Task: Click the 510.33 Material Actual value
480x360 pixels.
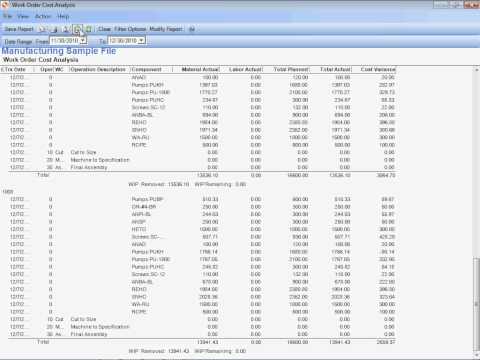Action: tap(210, 199)
